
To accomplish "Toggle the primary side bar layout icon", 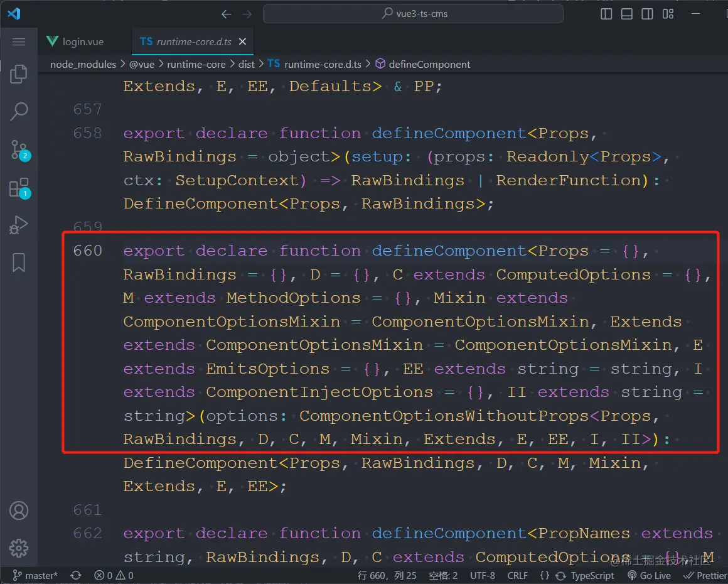I will [x=606, y=14].
